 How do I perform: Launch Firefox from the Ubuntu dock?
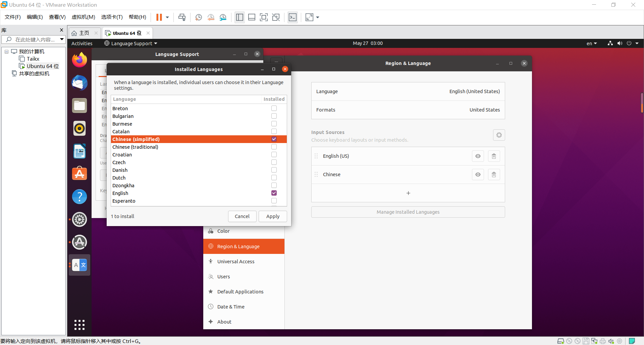79,60
